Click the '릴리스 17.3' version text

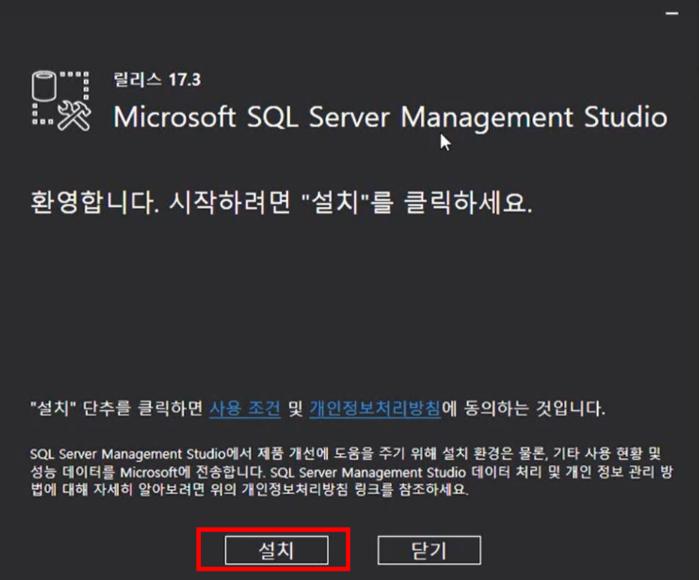(157, 80)
